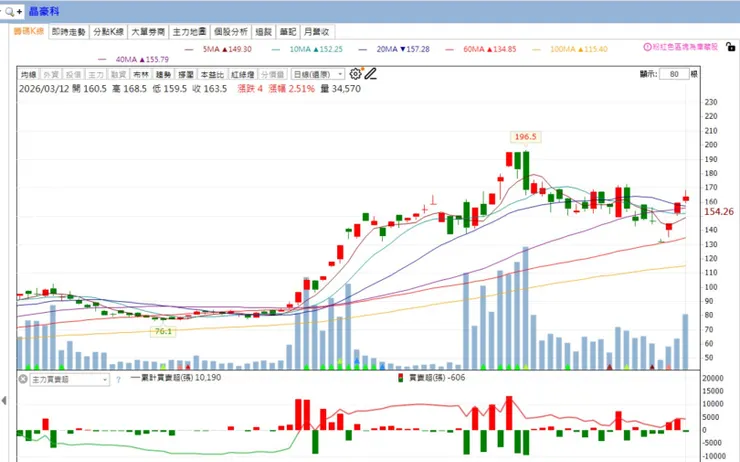Click the 累計買賣超(張) 10,190 legend
Image resolution: width=740 pixels, height=462 pixels.
pos(176,378)
